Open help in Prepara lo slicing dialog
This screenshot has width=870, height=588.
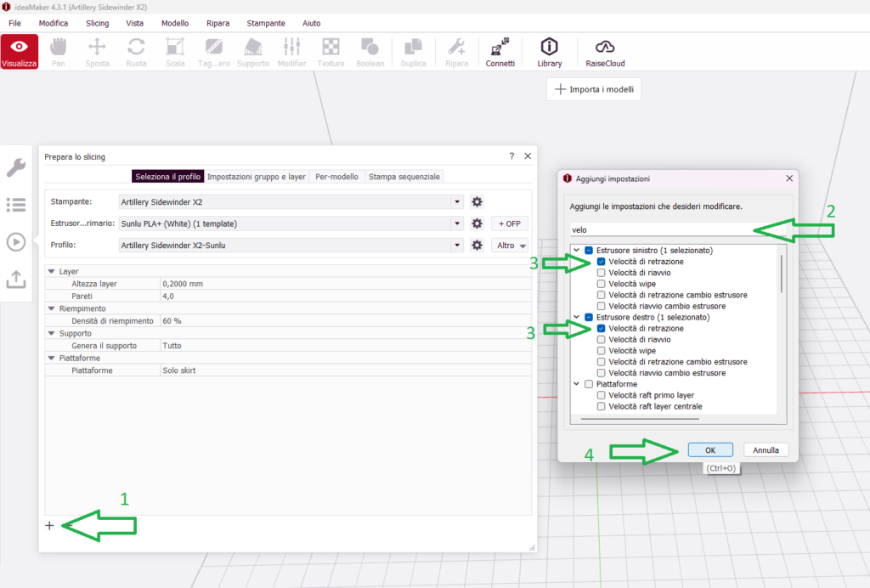pyautogui.click(x=511, y=156)
